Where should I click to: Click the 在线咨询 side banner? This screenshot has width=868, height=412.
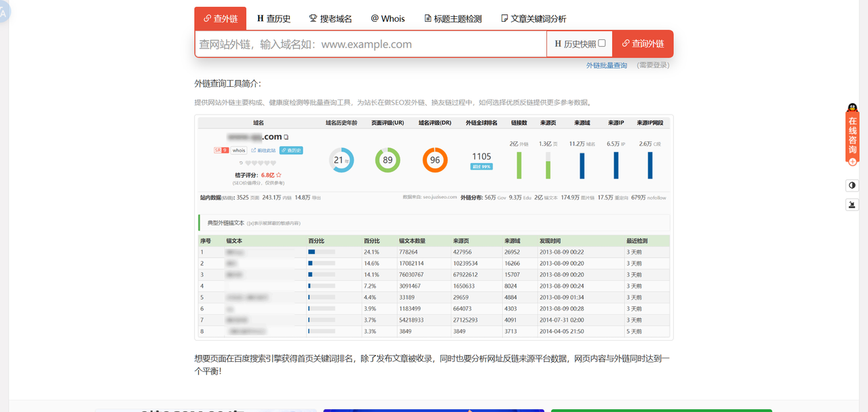click(x=852, y=135)
